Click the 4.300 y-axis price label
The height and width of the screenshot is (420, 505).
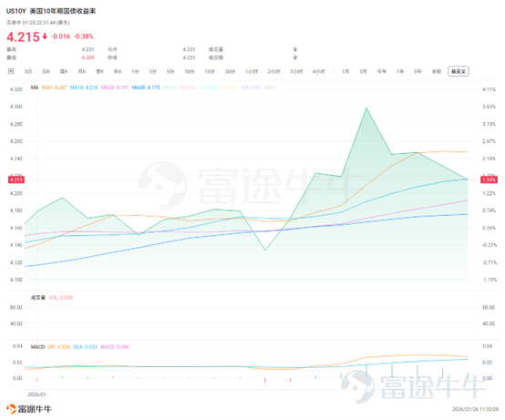pyautogui.click(x=16, y=107)
